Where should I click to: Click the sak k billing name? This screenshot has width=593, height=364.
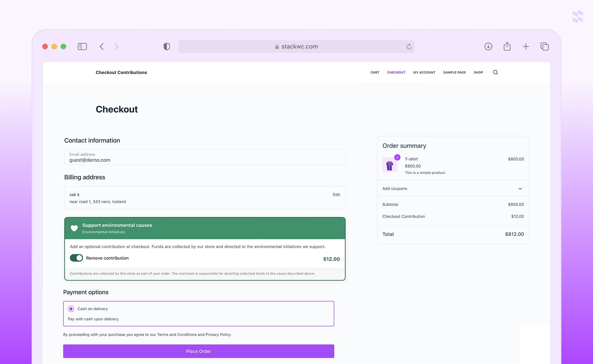74,195
